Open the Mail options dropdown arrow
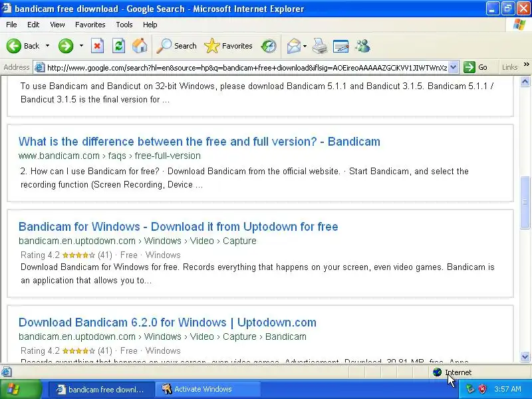Image resolution: width=532 pixels, height=399 pixels. (x=305, y=46)
